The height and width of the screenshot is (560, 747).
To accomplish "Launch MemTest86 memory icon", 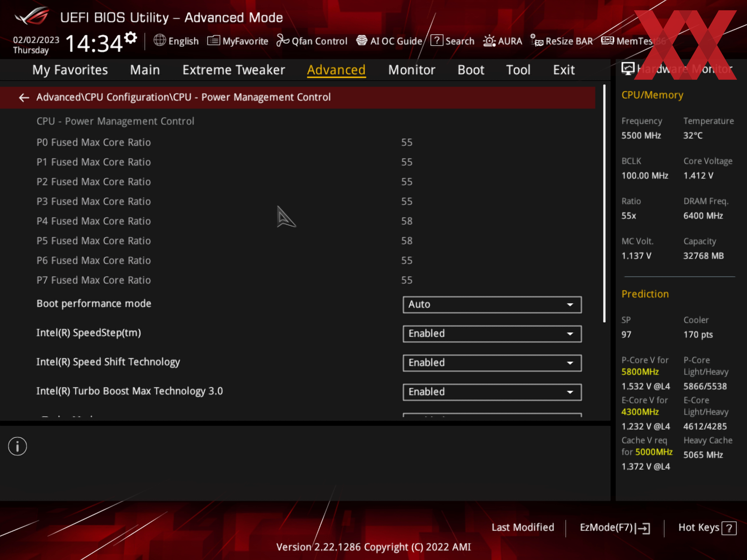I will [607, 40].
